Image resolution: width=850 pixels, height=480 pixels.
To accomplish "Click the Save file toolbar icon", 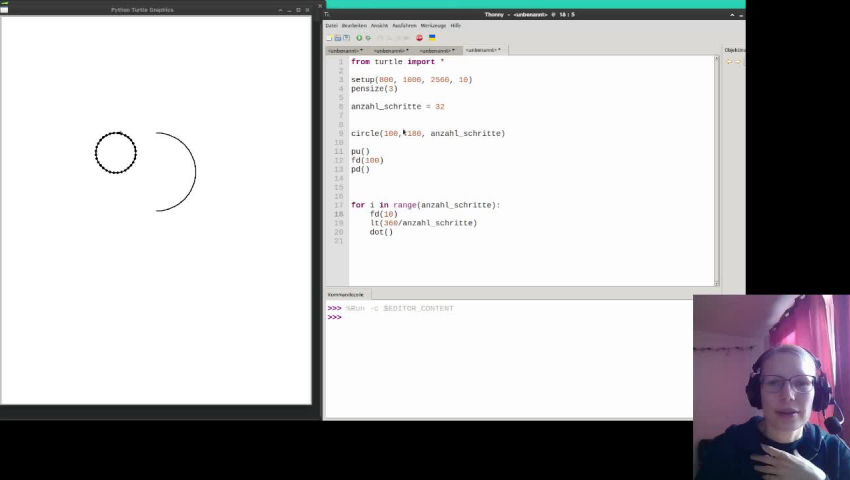I will pyautogui.click(x=347, y=38).
